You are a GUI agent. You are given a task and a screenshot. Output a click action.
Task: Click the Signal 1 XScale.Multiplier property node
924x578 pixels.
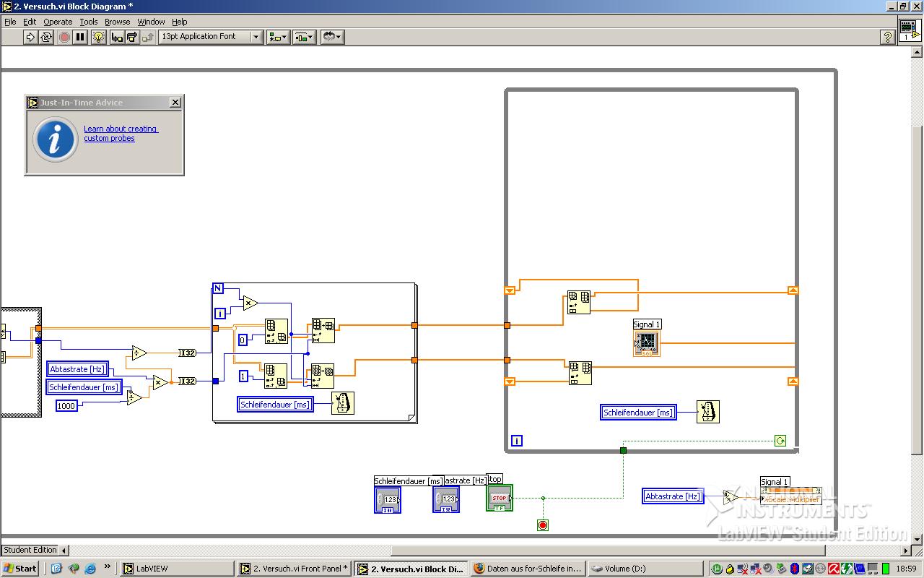click(790, 496)
